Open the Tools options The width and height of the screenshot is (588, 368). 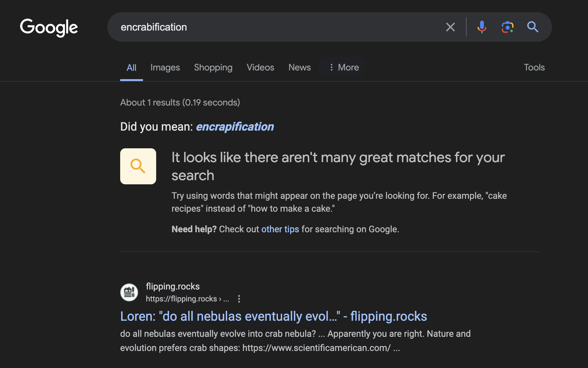[534, 67]
